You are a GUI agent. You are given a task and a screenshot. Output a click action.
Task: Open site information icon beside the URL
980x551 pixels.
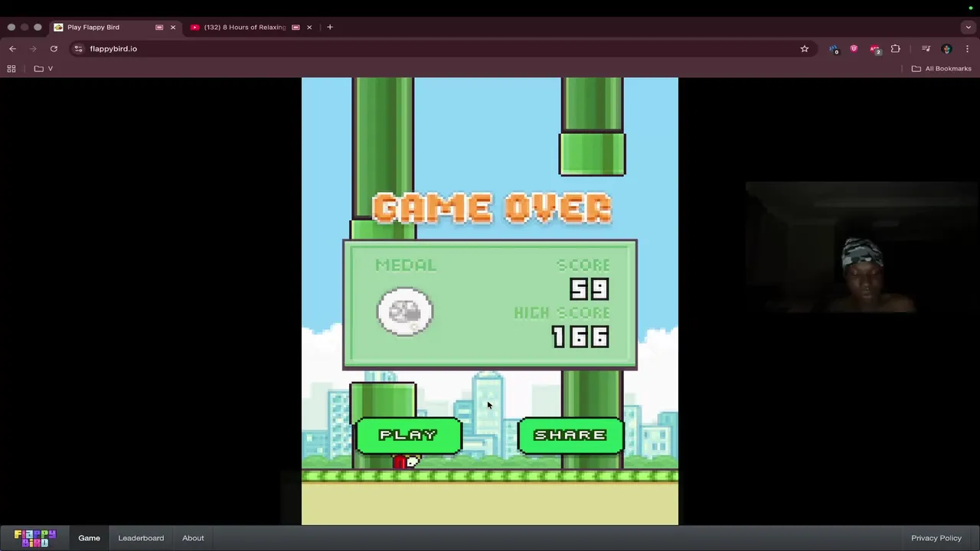(x=78, y=48)
